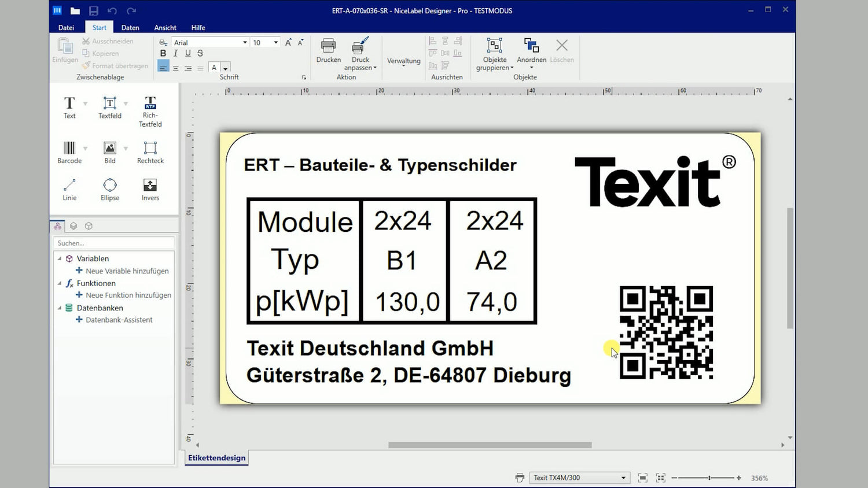Collapse the Funktionen tree node

(60, 283)
